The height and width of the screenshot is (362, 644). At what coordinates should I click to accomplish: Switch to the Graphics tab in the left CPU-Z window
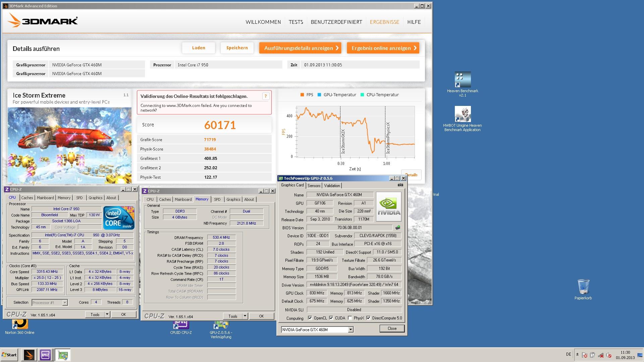coord(96,198)
